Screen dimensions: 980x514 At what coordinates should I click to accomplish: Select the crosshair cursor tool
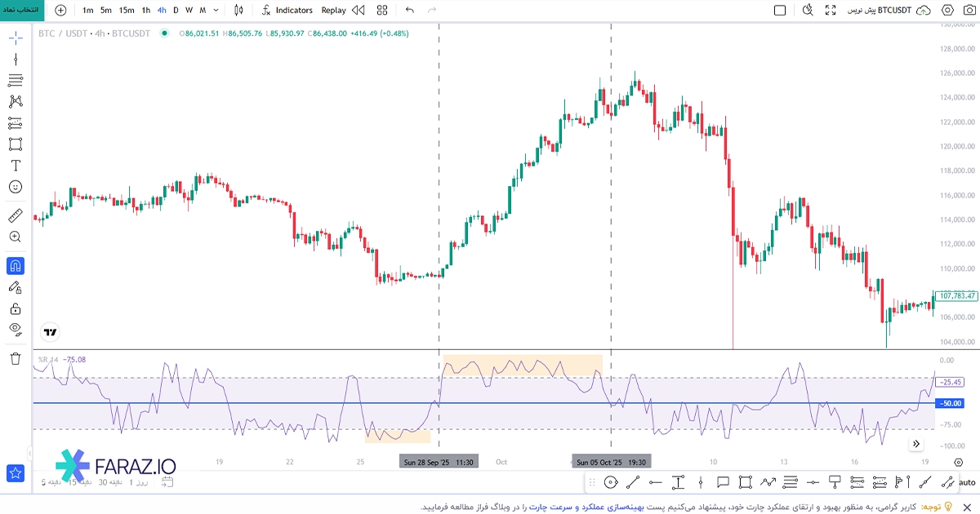(x=16, y=38)
